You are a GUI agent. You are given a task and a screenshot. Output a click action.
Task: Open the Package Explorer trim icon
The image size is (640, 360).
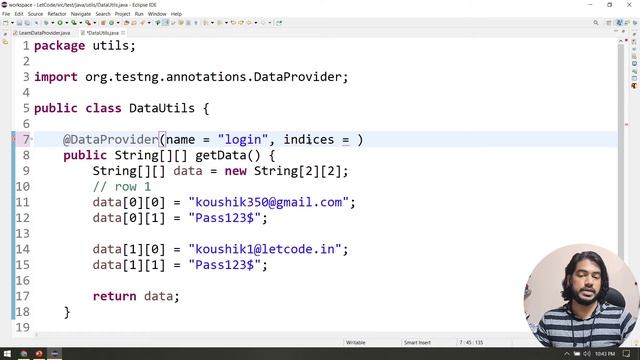[5, 42]
